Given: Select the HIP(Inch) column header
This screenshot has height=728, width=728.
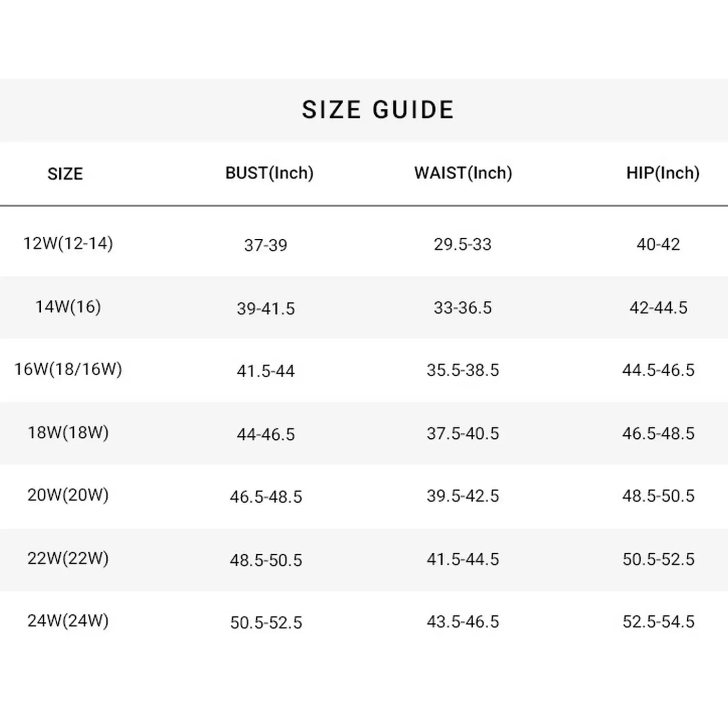Looking at the screenshot, I should pos(662,173).
